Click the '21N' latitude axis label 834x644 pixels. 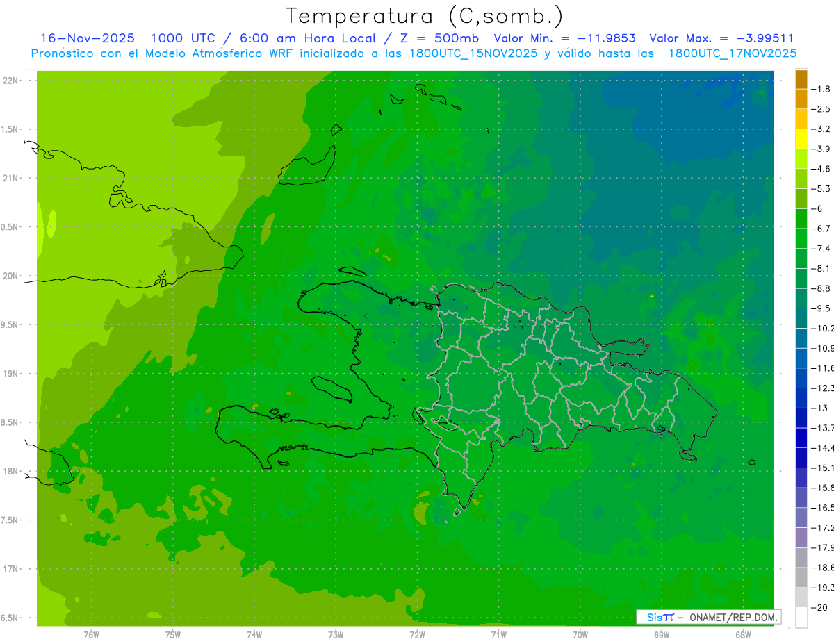click(x=11, y=179)
